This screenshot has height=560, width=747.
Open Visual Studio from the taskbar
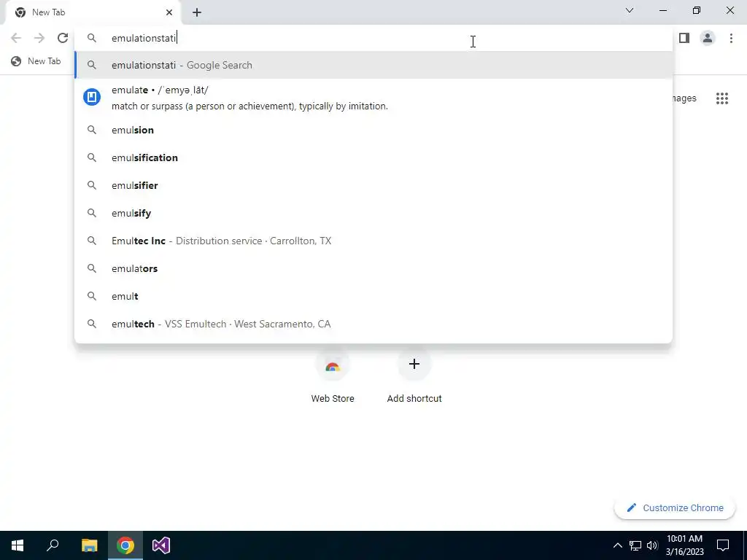click(x=161, y=545)
